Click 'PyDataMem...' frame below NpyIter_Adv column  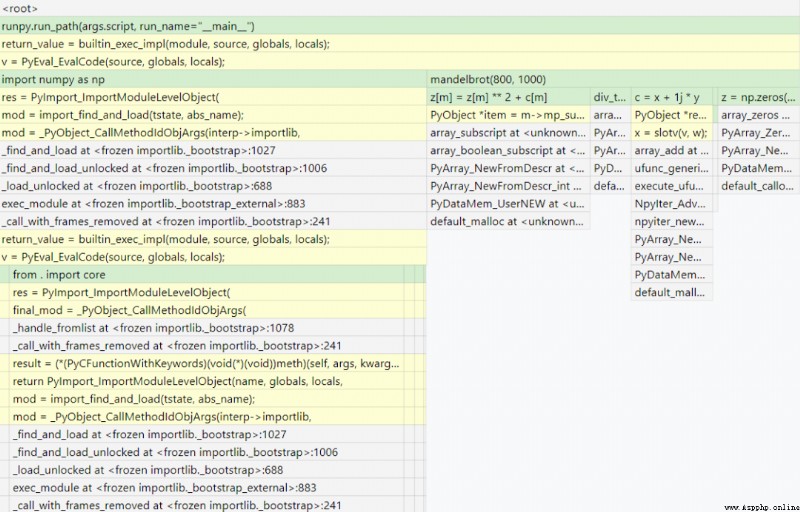pos(671,274)
